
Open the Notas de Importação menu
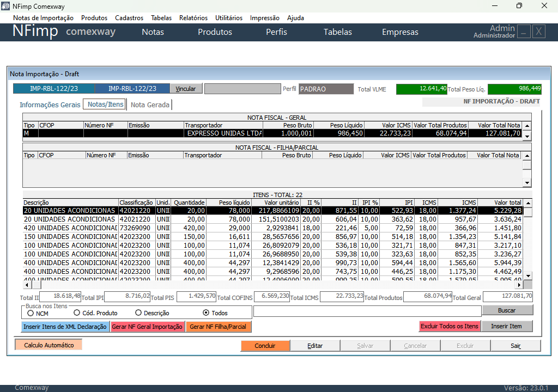(43, 18)
